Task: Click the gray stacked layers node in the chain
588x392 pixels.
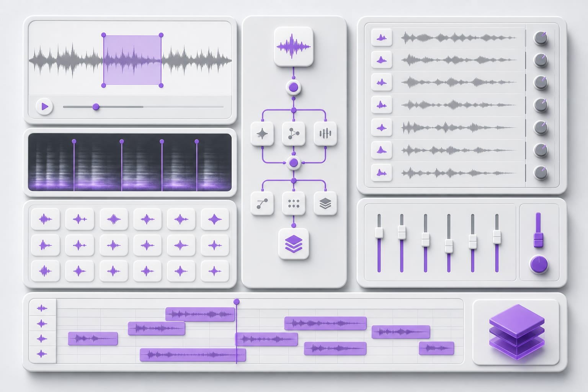Action: coord(325,203)
